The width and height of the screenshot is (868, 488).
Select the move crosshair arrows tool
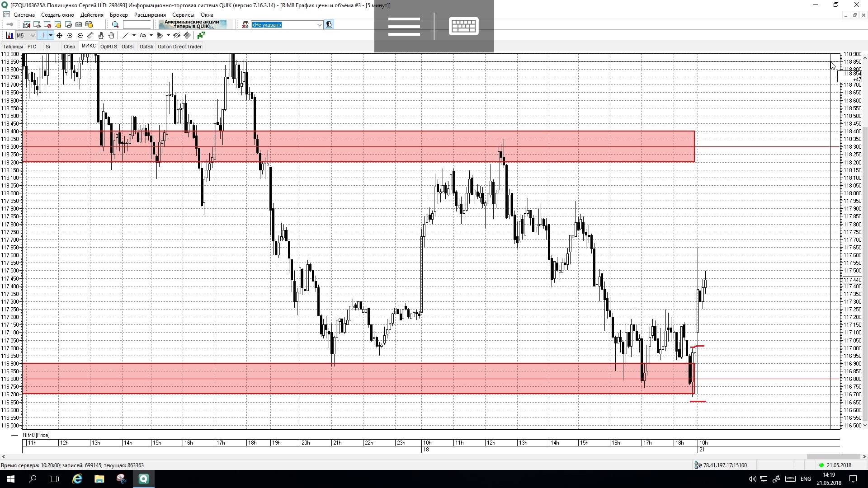click(59, 35)
